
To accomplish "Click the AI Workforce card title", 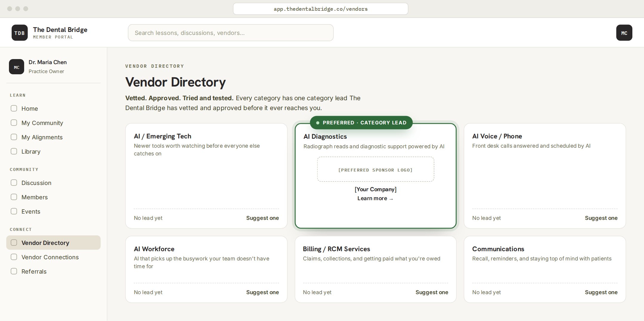I will pos(154,249).
